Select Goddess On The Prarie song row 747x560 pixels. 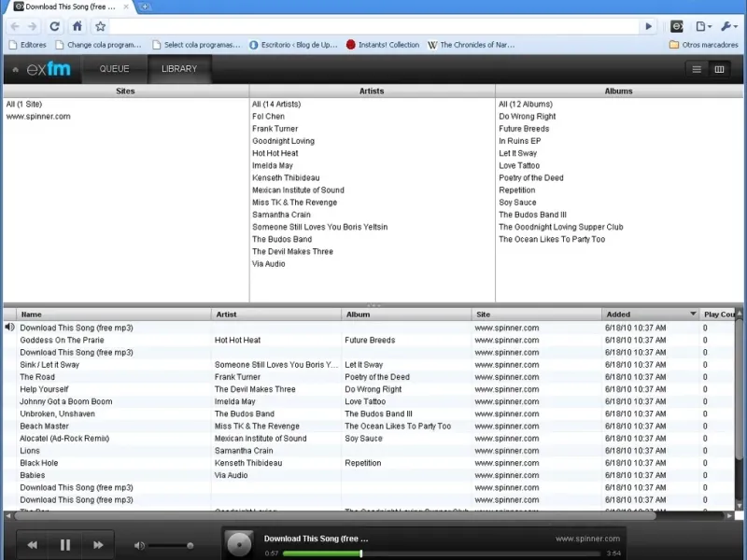coord(369,340)
